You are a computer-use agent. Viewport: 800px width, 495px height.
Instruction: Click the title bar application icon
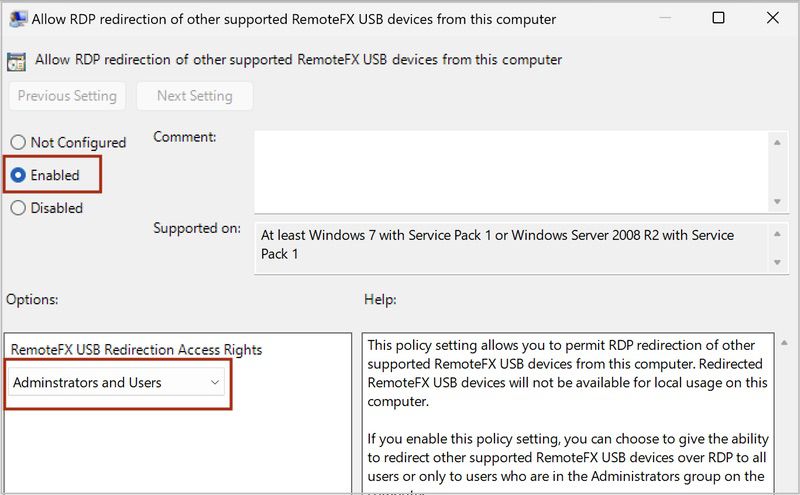tap(18, 19)
